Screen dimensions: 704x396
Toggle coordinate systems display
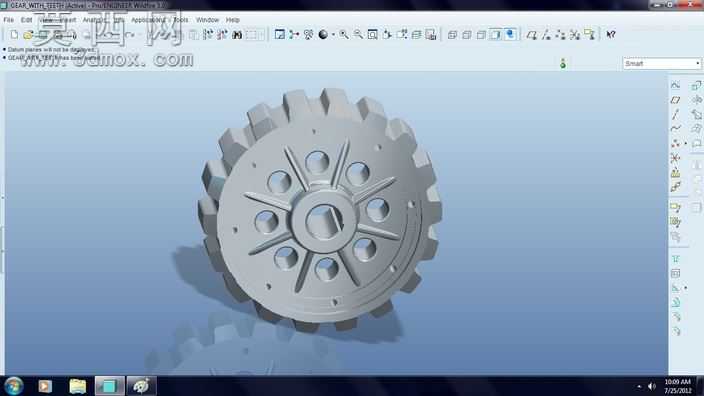tap(575, 35)
